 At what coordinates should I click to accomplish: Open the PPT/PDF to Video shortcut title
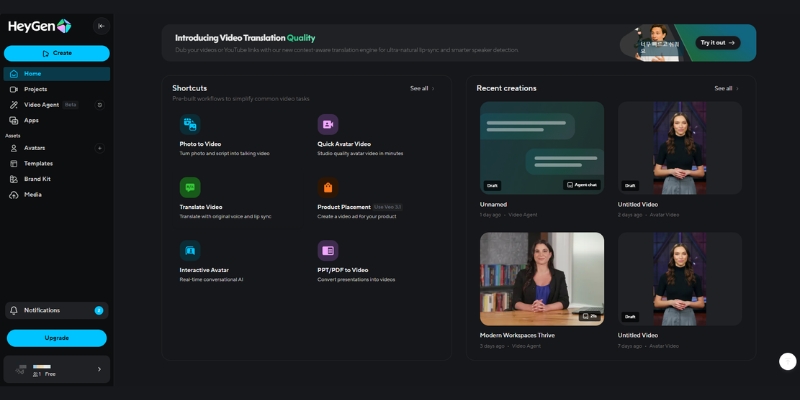[342, 270]
